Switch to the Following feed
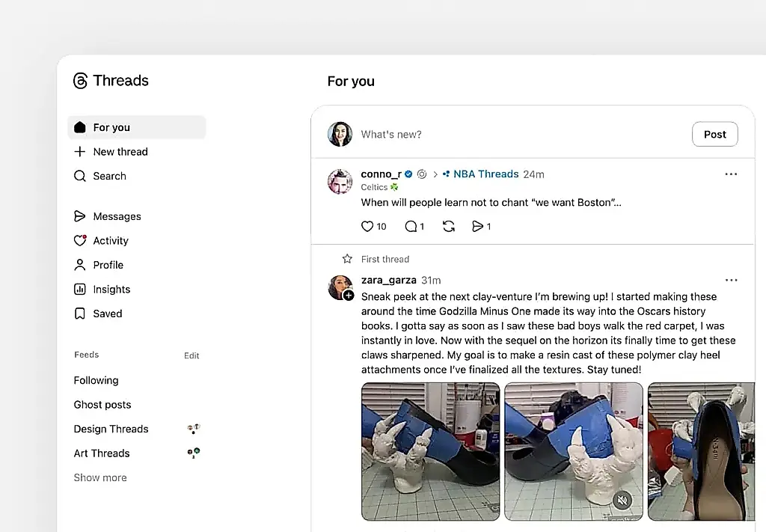The width and height of the screenshot is (766, 532). click(x=96, y=381)
